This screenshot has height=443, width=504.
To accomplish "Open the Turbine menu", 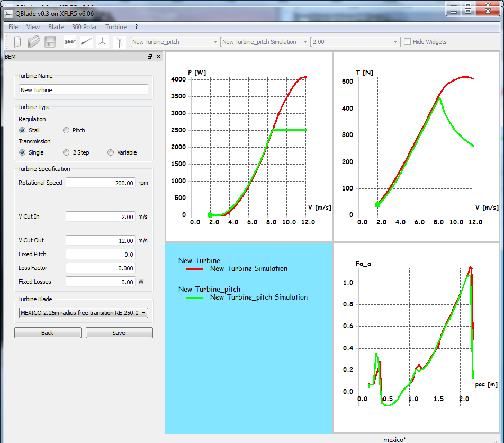I will tap(116, 27).
